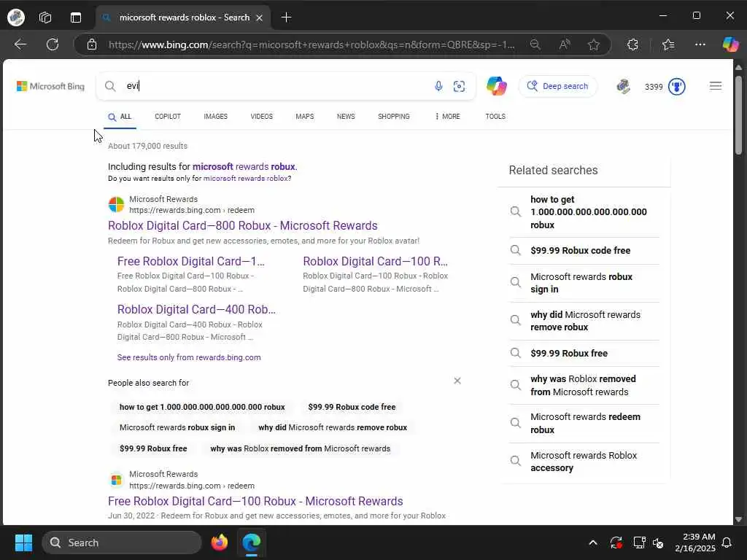Start voice search with microphone icon
This screenshot has height=560, width=747.
[438, 86]
